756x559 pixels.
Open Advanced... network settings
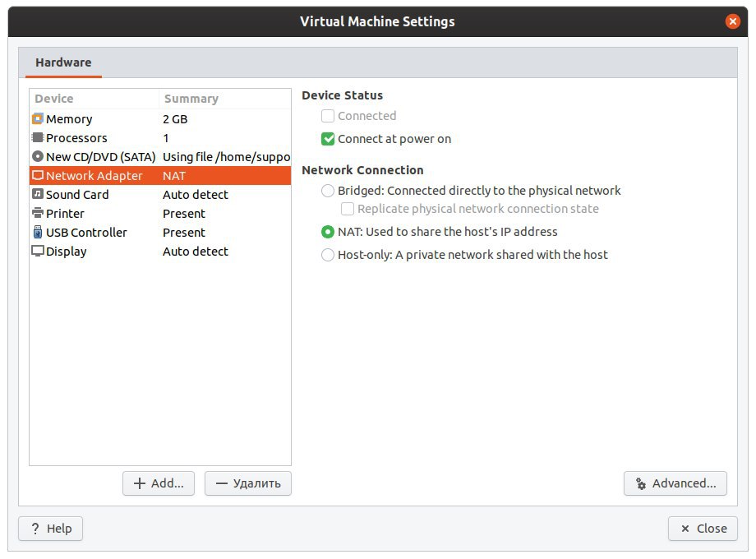(675, 483)
